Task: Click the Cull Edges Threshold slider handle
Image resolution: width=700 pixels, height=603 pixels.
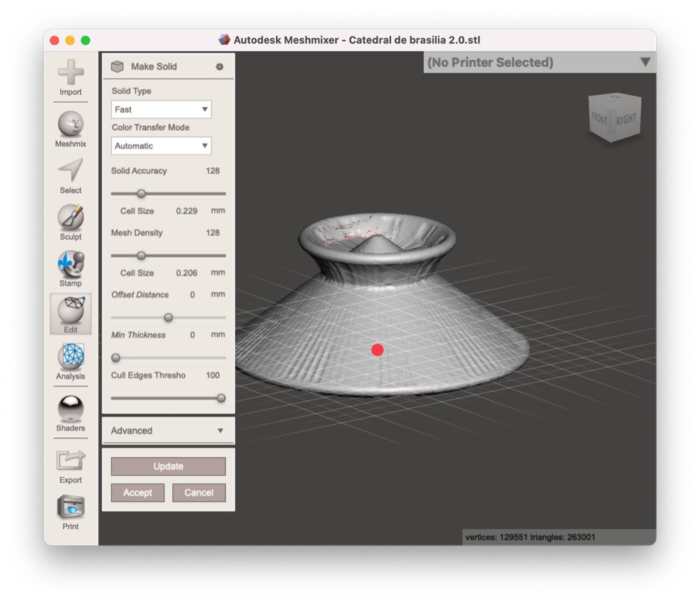Action: point(221,398)
